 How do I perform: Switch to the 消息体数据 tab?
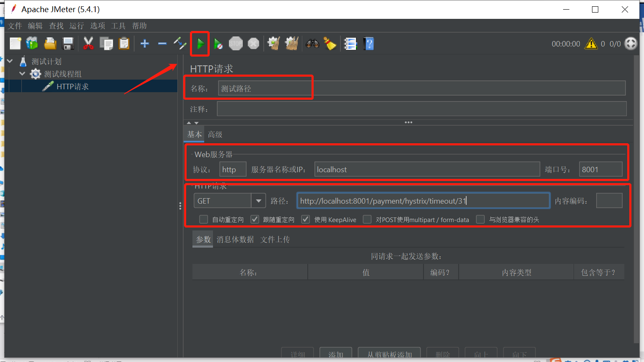(235, 239)
